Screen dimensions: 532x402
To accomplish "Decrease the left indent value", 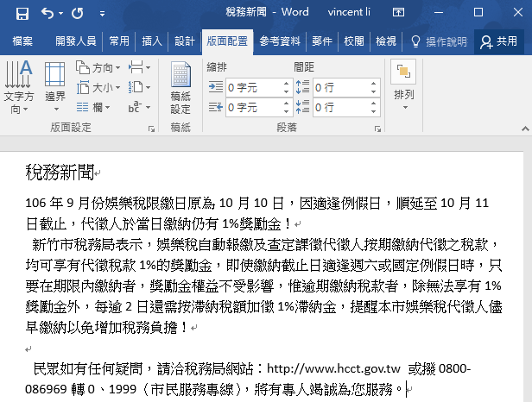I will click(x=287, y=91).
